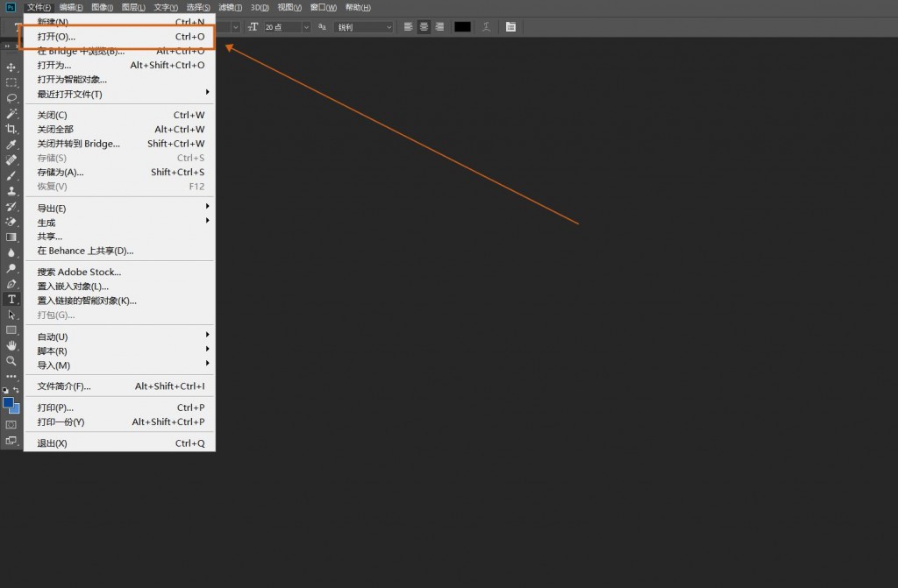Open the 滤镜(T) menu
The height and width of the screenshot is (588, 898).
pos(231,7)
